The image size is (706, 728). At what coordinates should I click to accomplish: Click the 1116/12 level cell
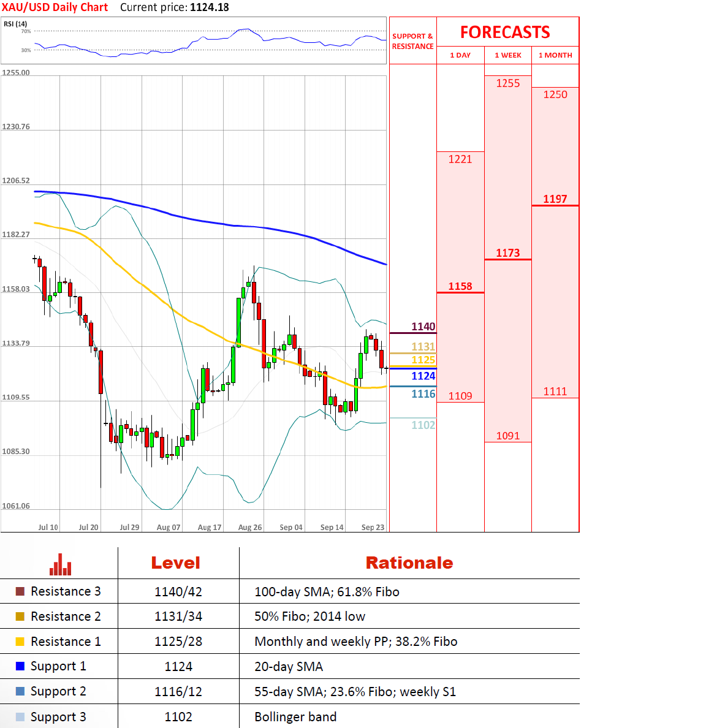[178, 692]
